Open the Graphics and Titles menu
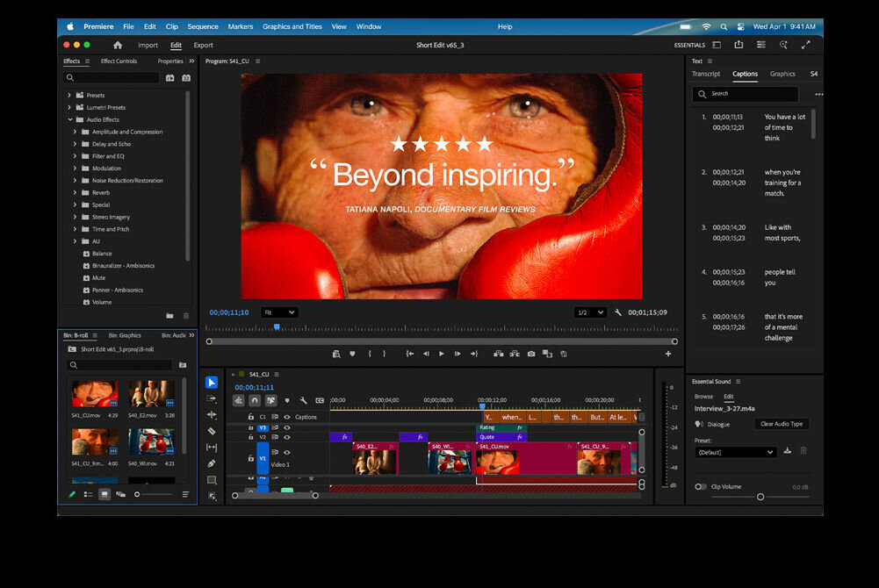 tap(292, 26)
